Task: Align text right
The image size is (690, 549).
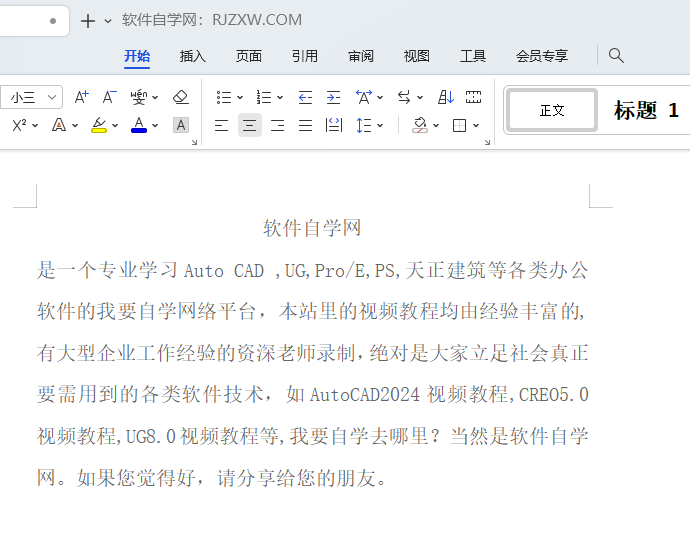Action: (x=277, y=126)
